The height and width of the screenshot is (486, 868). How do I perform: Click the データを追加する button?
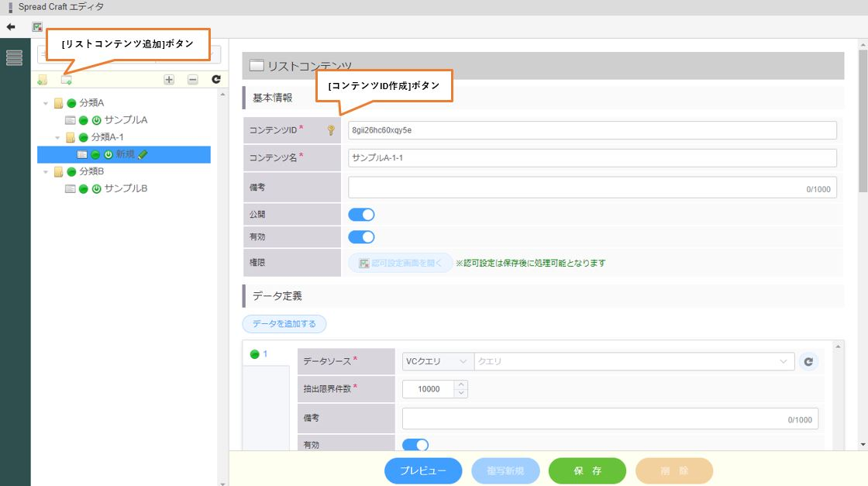(284, 324)
